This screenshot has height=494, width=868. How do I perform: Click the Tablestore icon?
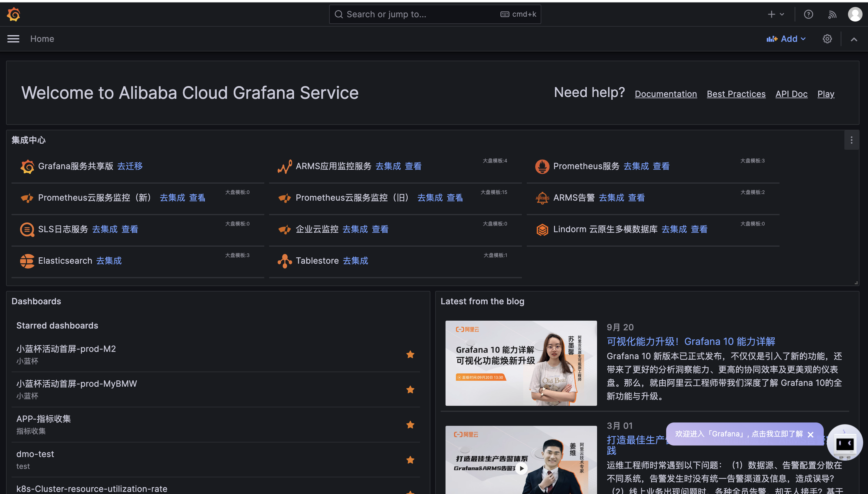pyautogui.click(x=285, y=261)
